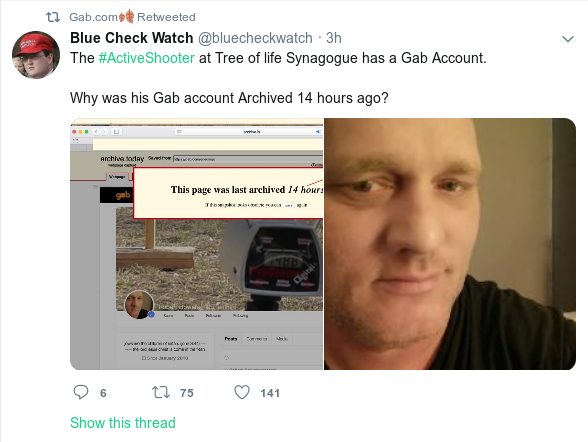Open the selfie photo on the right

click(450, 244)
